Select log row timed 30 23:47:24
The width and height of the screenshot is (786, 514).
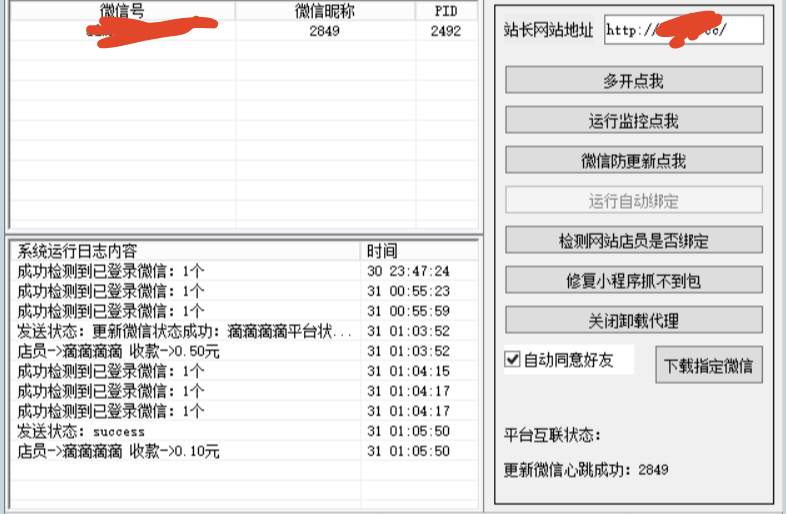[244, 271]
